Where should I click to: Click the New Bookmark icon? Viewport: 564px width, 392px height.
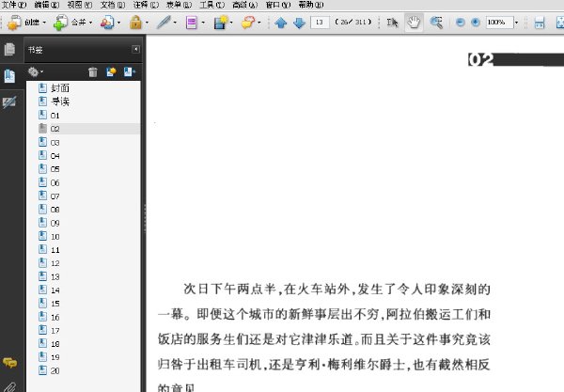point(111,72)
